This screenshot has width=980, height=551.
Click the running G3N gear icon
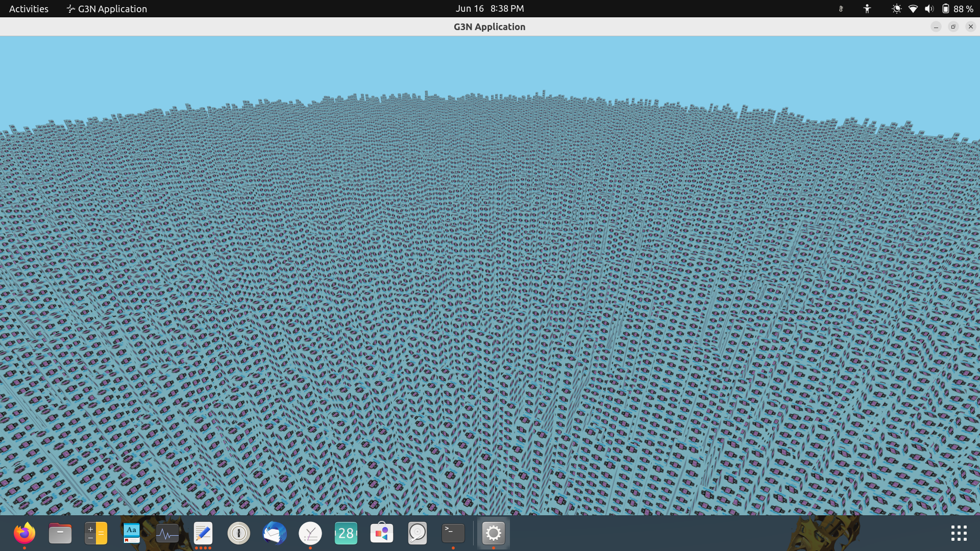click(x=494, y=534)
